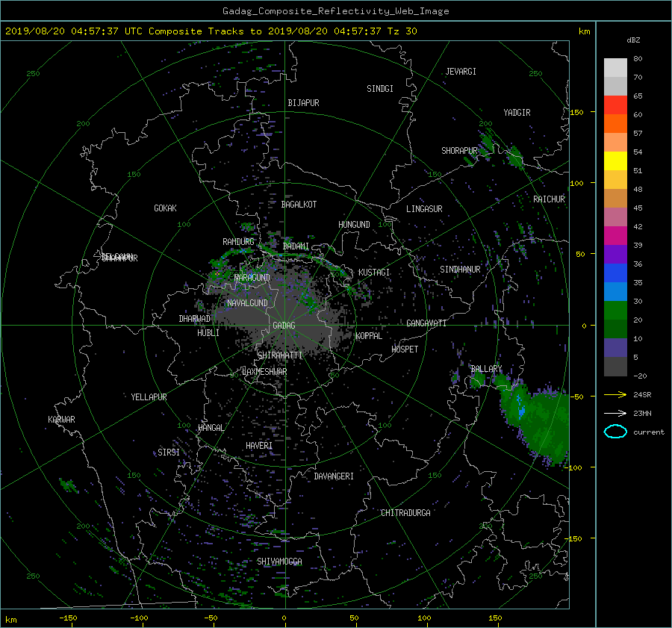Click the HANGAL city label
Screen dimensions: 672x628
211,428
